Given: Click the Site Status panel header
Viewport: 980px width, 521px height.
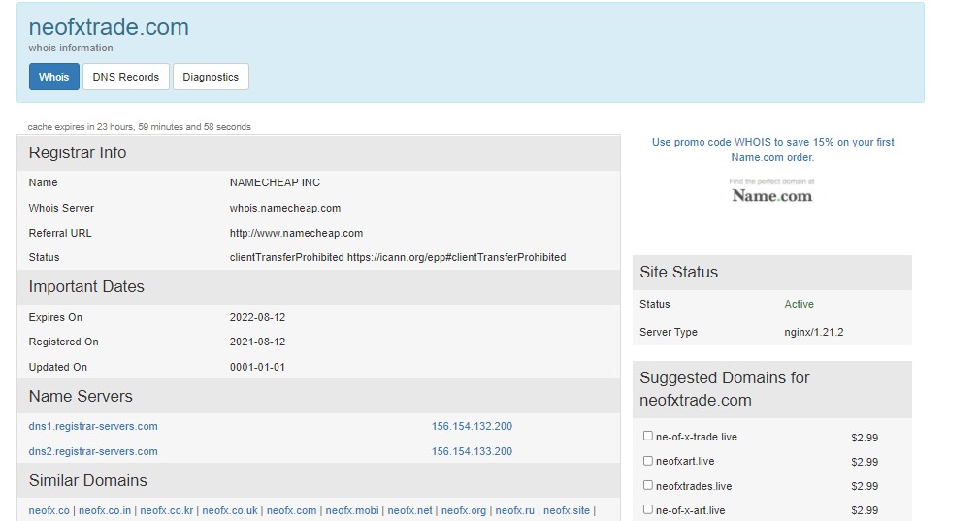Looking at the screenshot, I should coord(772,273).
